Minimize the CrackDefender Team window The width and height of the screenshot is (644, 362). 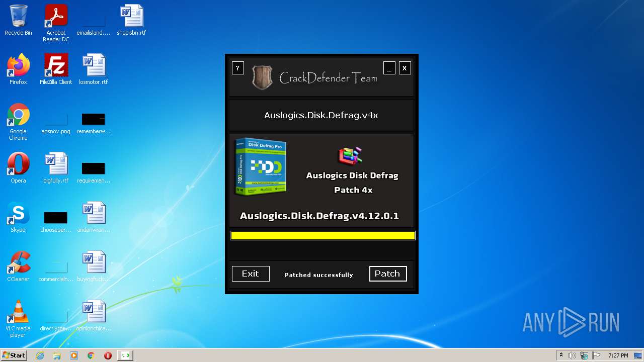[389, 68]
